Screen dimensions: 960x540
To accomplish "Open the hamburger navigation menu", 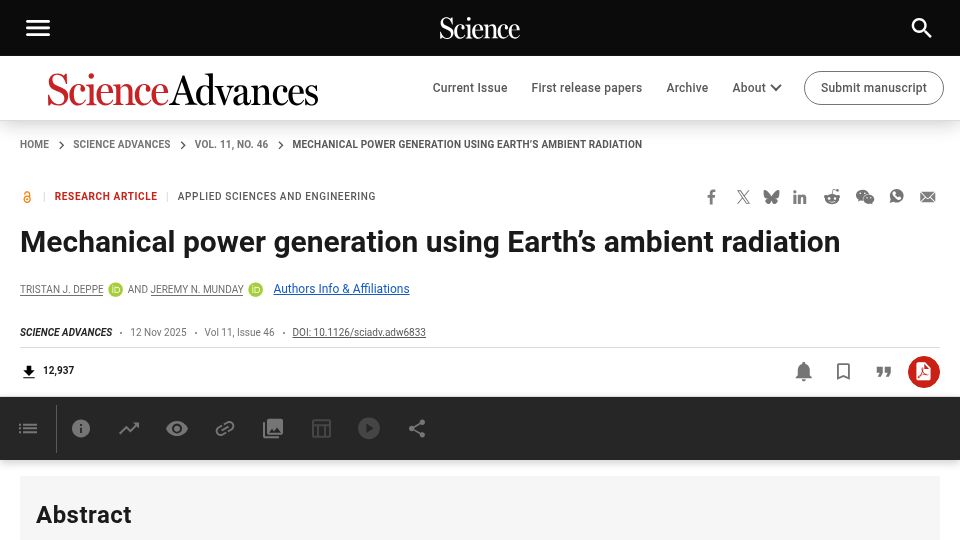I will point(37,28).
